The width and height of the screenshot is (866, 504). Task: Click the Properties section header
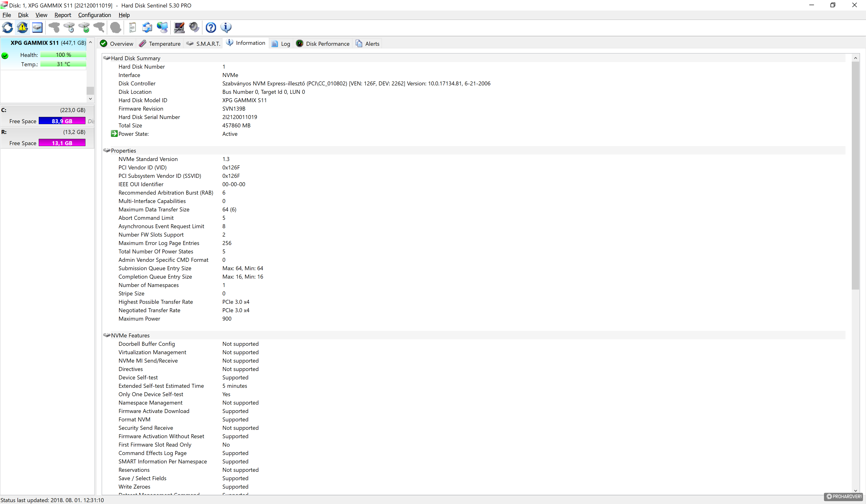click(474, 150)
